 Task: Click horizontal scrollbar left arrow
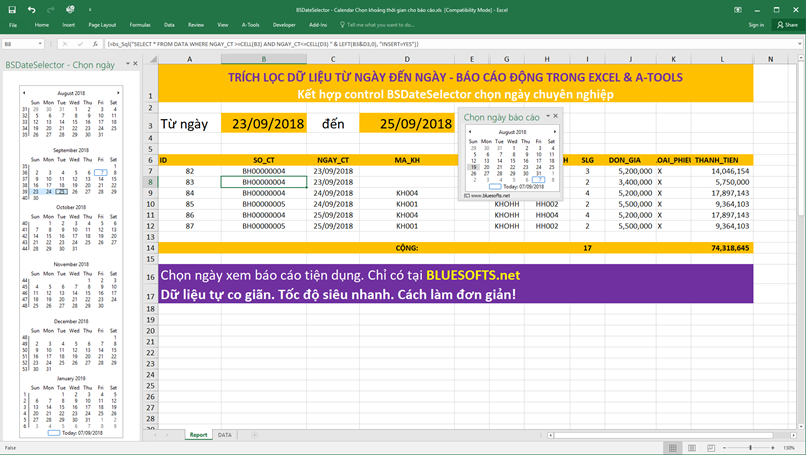pyautogui.click(x=551, y=435)
